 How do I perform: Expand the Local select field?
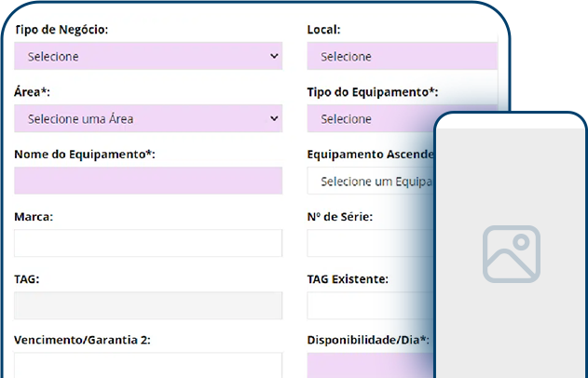[402, 57]
